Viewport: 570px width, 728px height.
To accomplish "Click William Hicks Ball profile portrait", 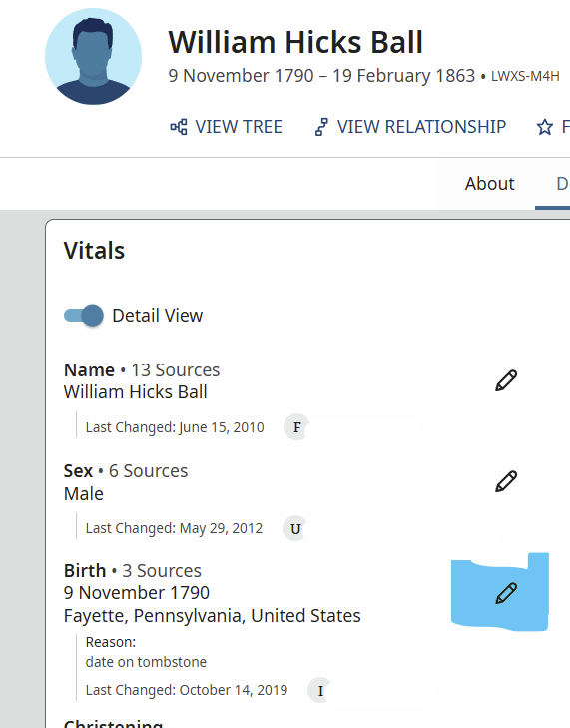I will (x=93, y=56).
